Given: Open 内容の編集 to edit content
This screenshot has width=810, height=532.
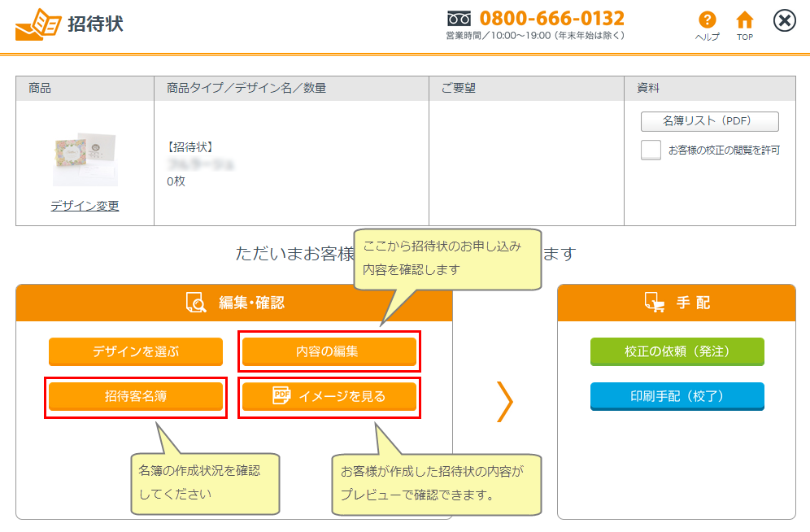Looking at the screenshot, I should pyautogui.click(x=329, y=351).
